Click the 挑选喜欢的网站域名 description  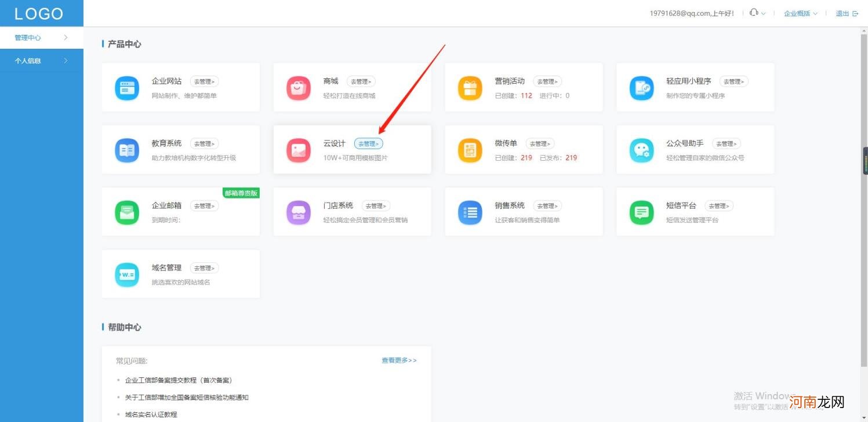coord(181,282)
